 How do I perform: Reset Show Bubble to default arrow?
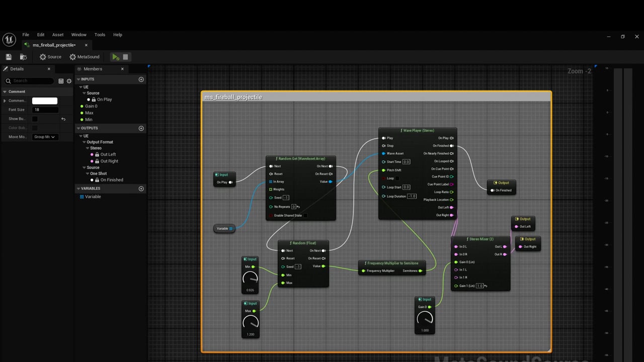[63, 119]
